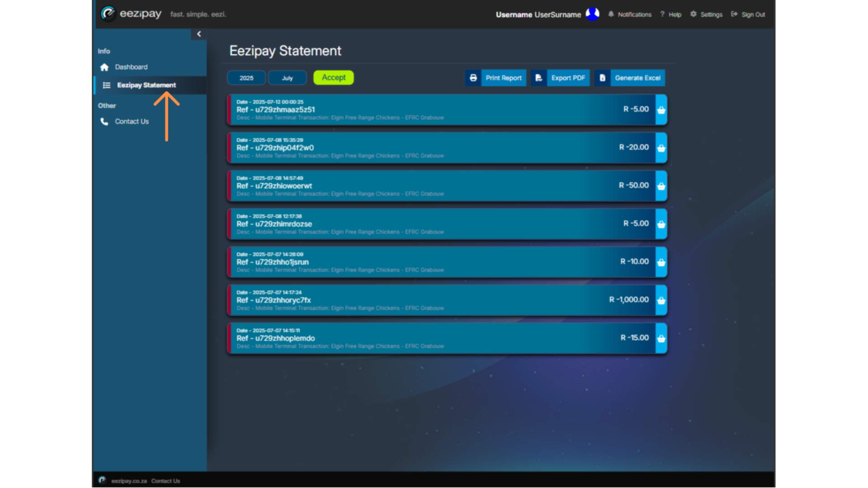Click the Sign Out arrow icon
The width and height of the screenshot is (868, 488).
pos(734,14)
